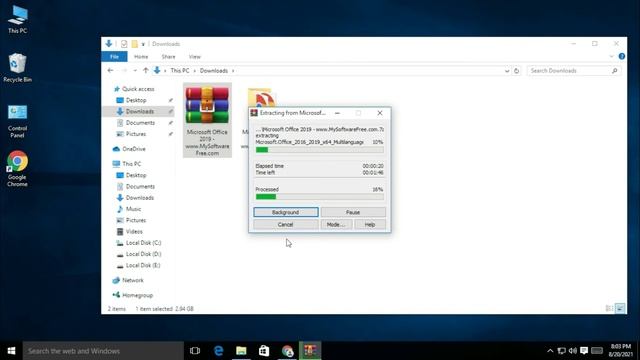Open the Windows Start menu
This screenshot has width=640, height=360.
coord(11,351)
